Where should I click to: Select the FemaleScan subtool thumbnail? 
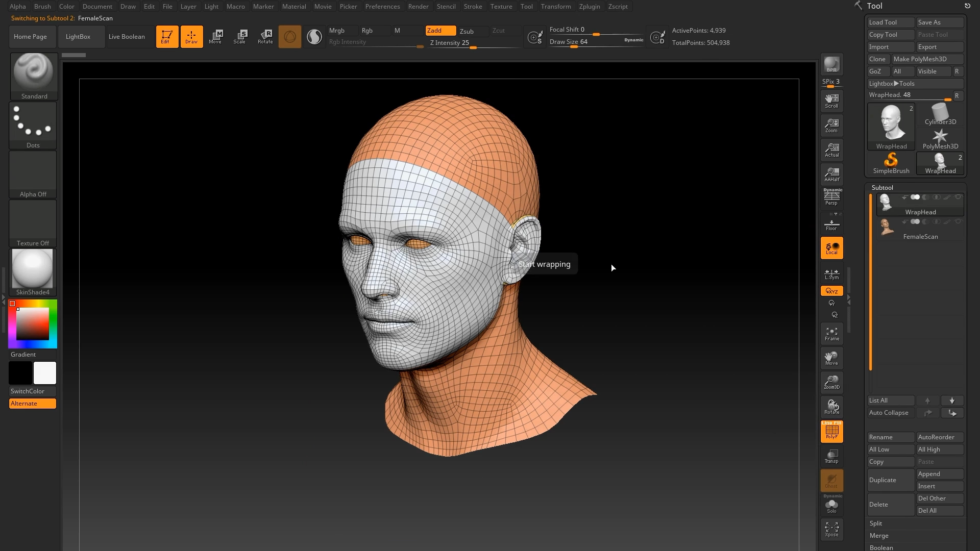click(x=887, y=228)
